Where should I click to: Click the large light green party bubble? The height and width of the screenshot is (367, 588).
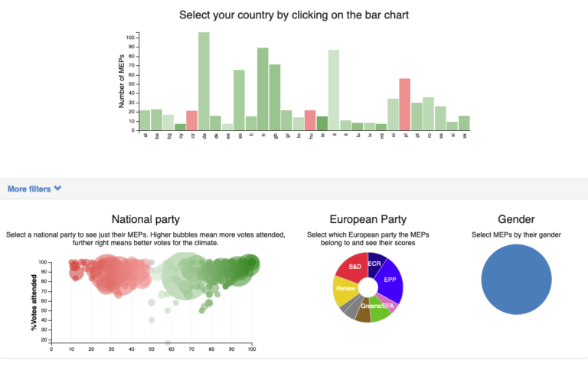click(x=185, y=277)
